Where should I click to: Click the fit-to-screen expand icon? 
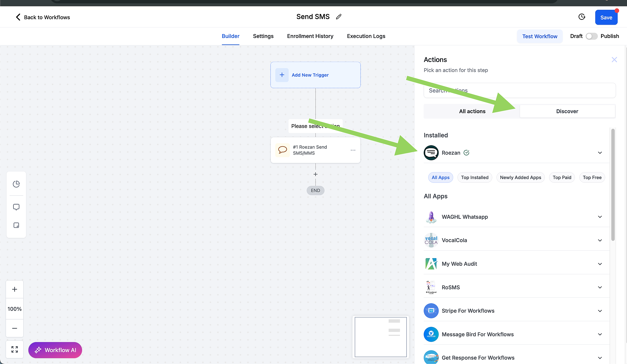coord(15,349)
